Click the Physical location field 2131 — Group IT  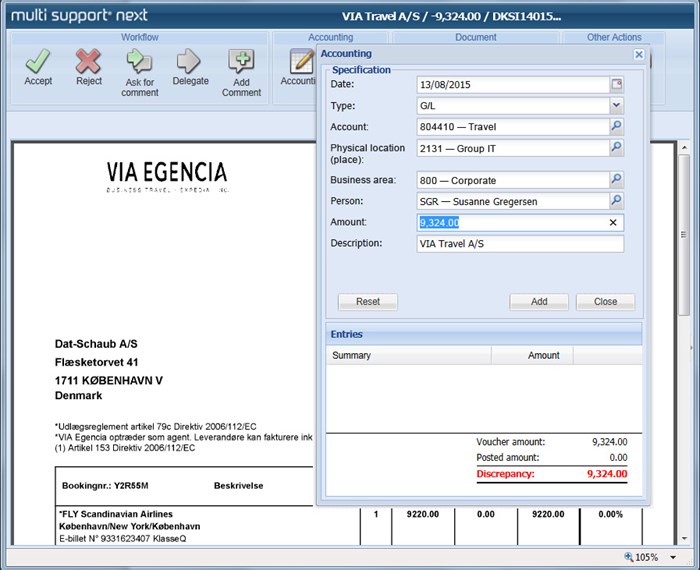click(x=513, y=148)
